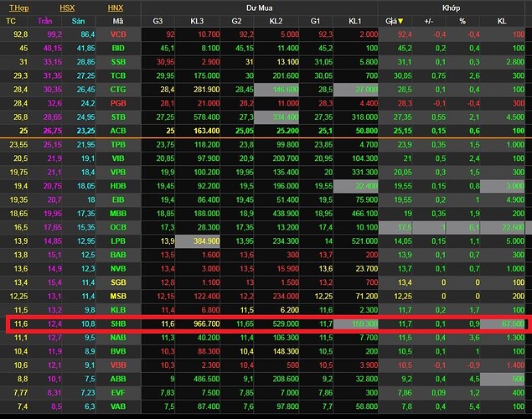Click MBB KL1 value 466.100
This screenshot has height=419, width=532.
(364, 214)
